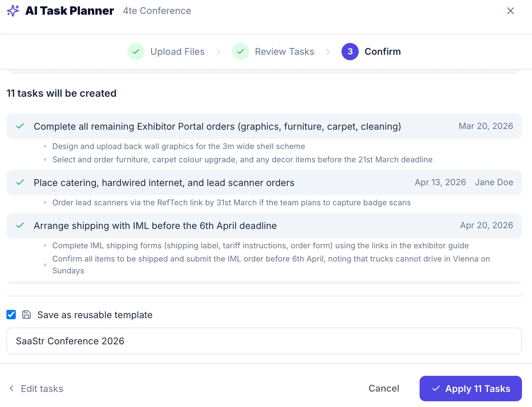Click the green check beside IML shipping task
The width and height of the screenshot is (532, 407).
point(20,226)
